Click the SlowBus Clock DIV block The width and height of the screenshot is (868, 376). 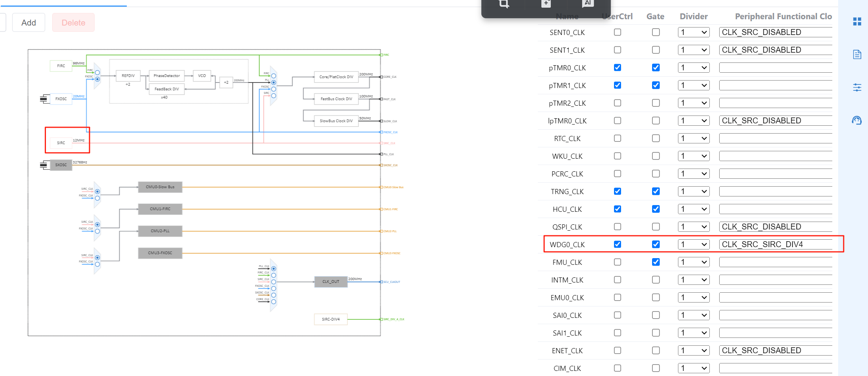click(336, 121)
